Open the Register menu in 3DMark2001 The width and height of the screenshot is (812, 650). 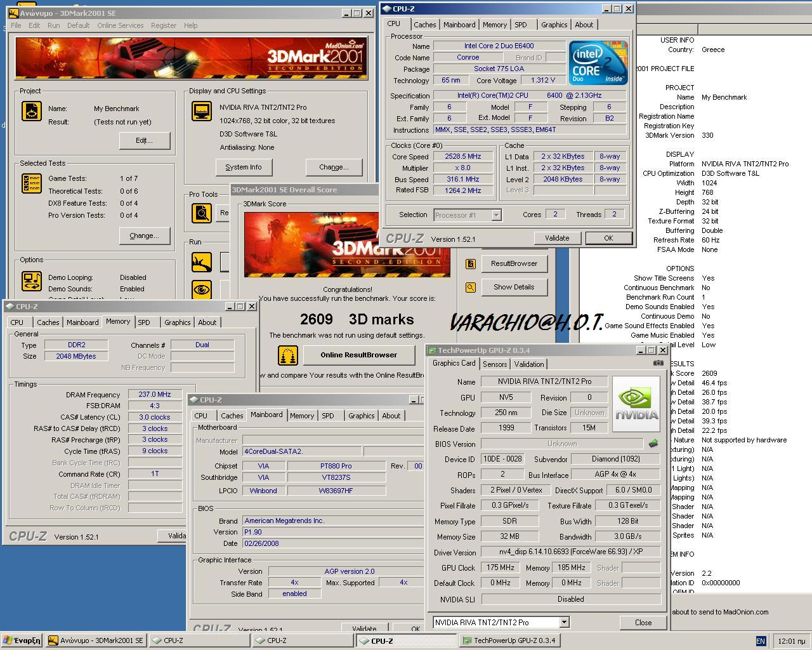(x=164, y=25)
